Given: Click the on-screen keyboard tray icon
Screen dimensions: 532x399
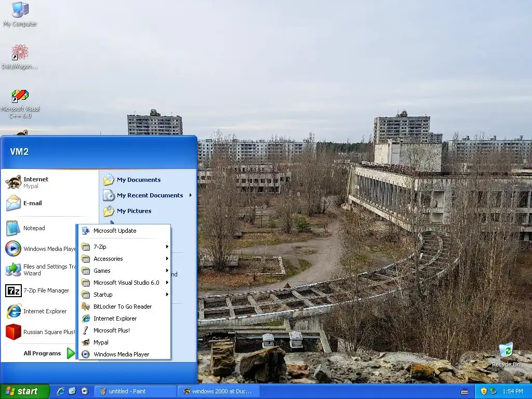Looking at the screenshot, I should coord(464,392).
